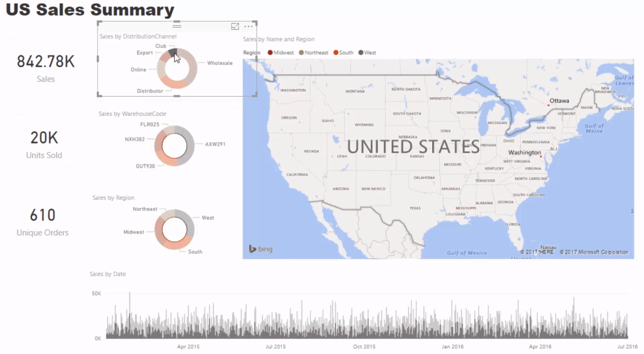Click the UNITED STATES label on the map

413,146
